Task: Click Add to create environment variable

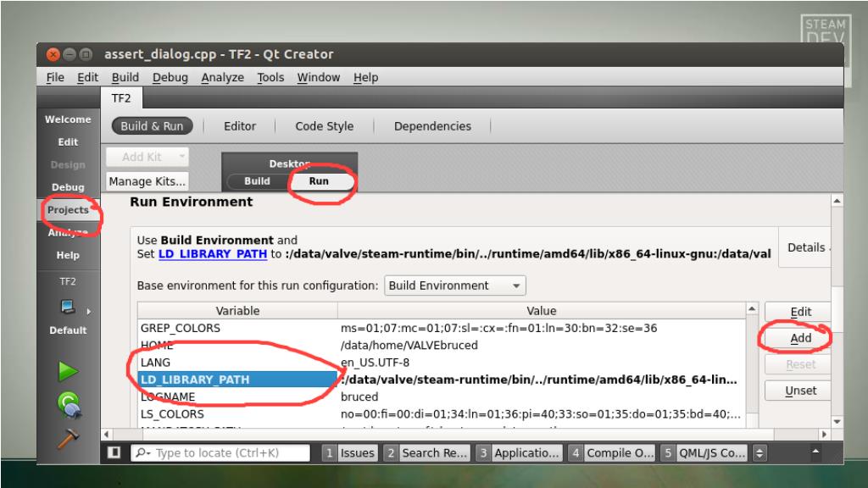Action: click(x=798, y=338)
